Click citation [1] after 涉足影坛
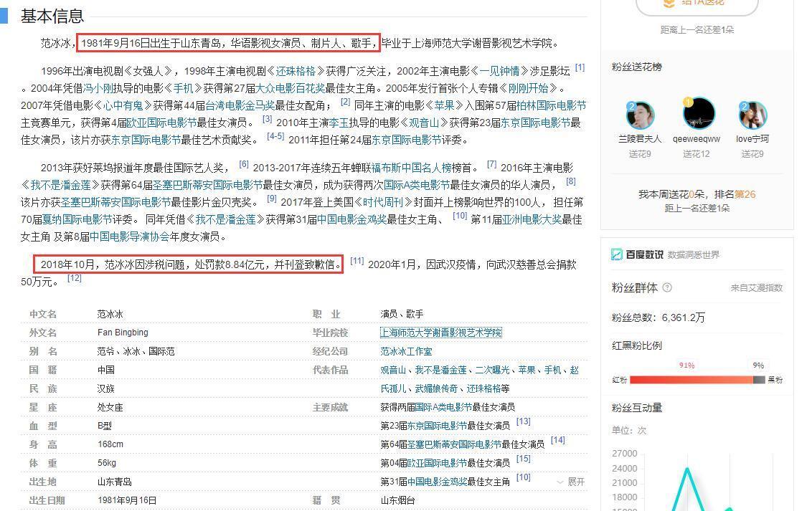 (x=580, y=67)
